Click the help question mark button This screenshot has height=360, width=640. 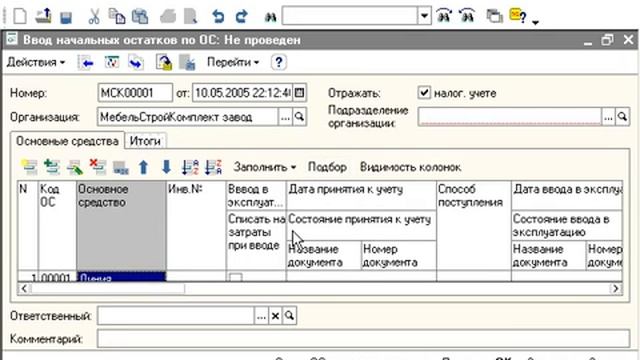point(278,62)
